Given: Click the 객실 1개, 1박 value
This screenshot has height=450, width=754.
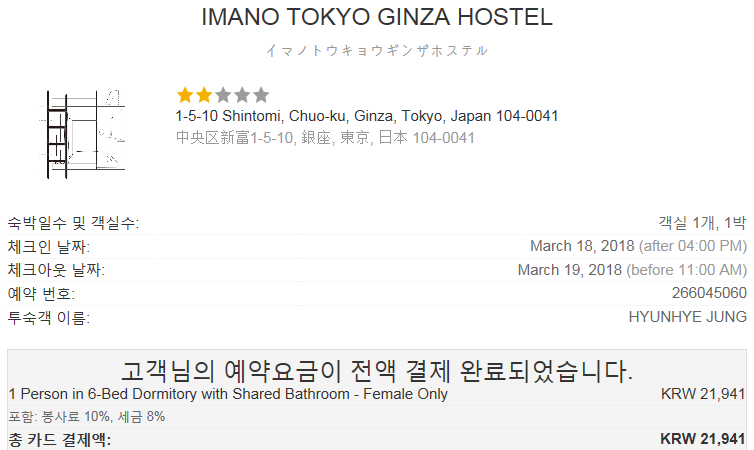Looking at the screenshot, I should point(702,223).
